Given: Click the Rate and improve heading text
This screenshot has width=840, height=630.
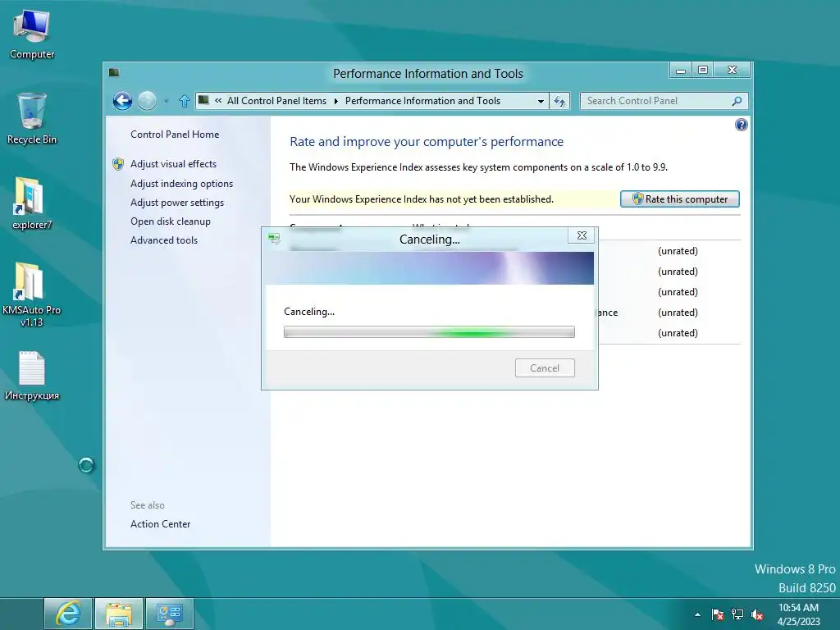Looking at the screenshot, I should (x=427, y=142).
